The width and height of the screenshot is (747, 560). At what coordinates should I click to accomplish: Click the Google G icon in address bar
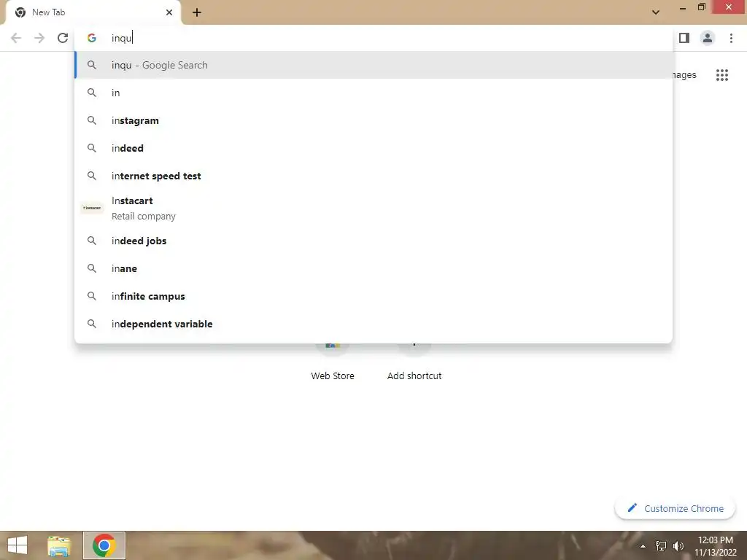pyautogui.click(x=92, y=38)
